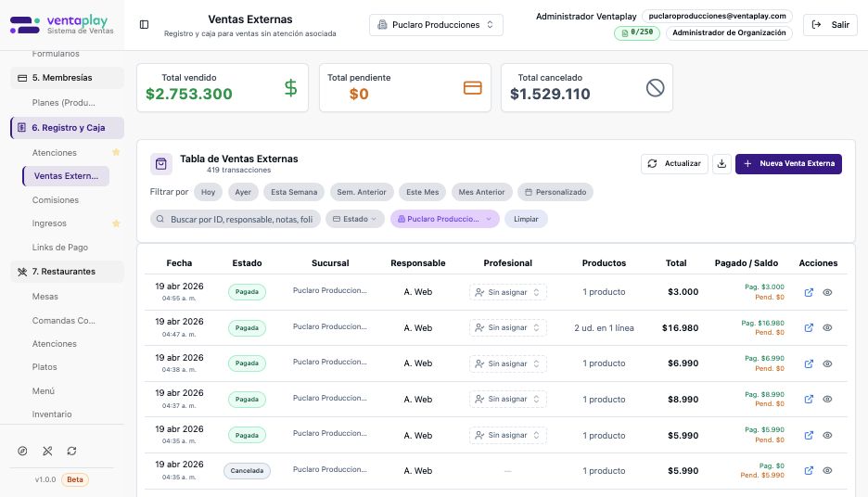Assign professional for the $16.980 sale

tap(507, 327)
